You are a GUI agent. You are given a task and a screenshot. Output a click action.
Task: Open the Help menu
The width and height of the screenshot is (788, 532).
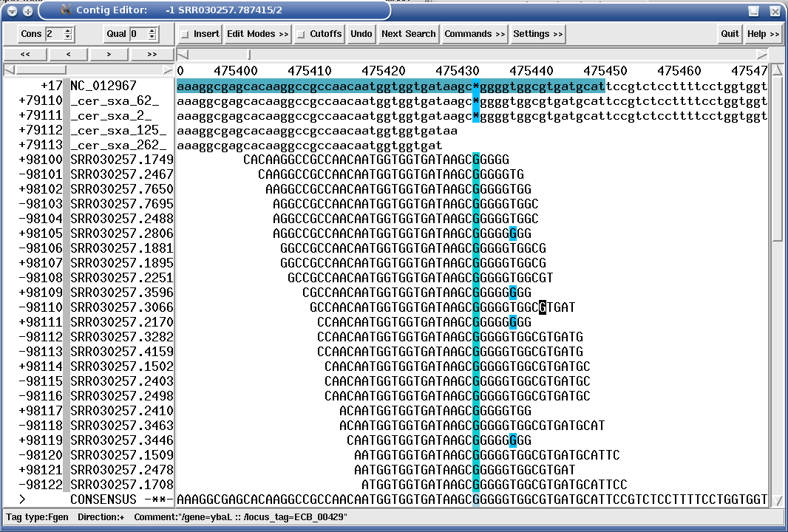click(x=763, y=34)
